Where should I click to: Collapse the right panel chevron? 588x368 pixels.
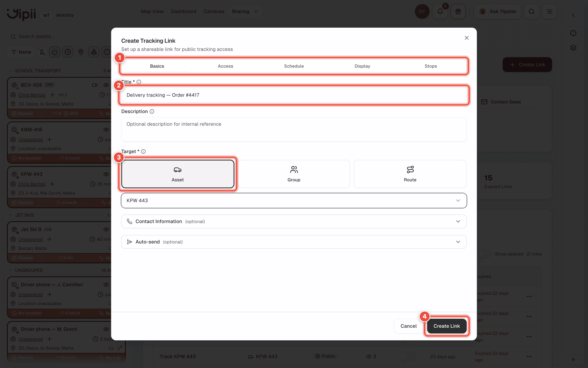point(573,15)
